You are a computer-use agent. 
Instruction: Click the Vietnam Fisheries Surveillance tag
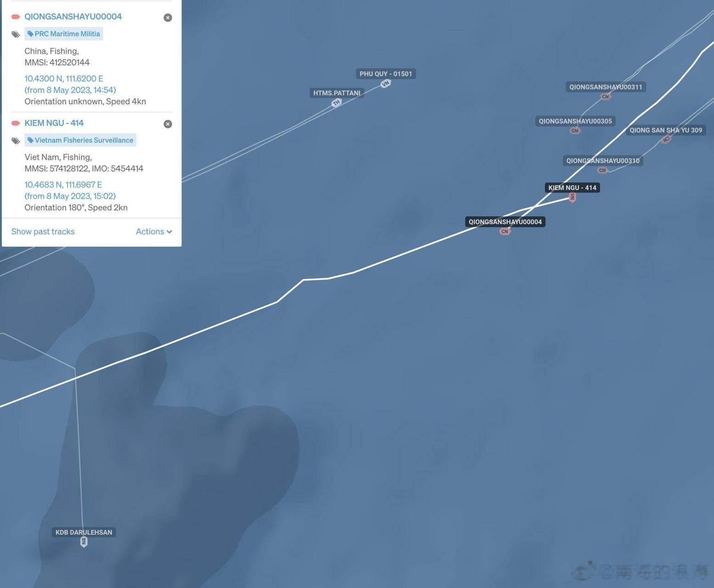point(80,140)
